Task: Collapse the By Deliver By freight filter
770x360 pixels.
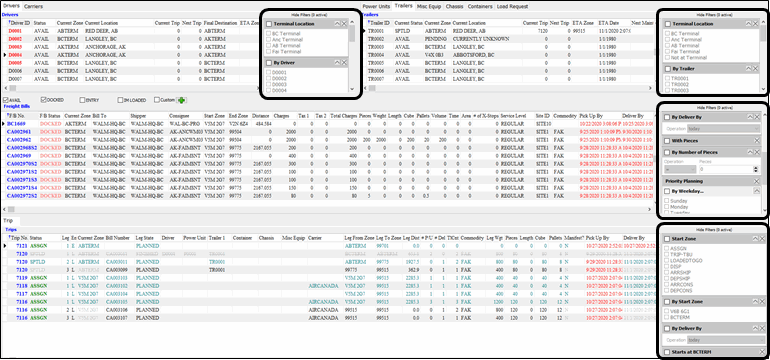Action: click(x=750, y=117)
